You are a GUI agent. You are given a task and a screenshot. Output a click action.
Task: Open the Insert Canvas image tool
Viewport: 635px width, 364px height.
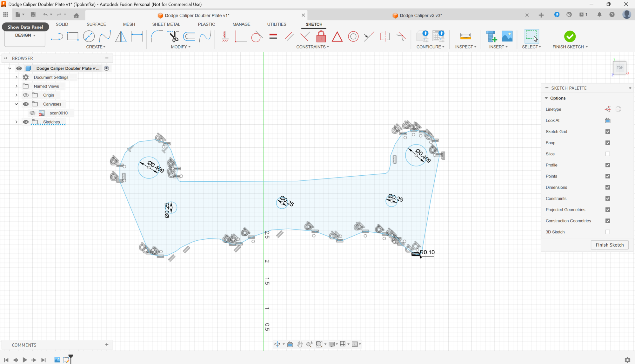507,36
